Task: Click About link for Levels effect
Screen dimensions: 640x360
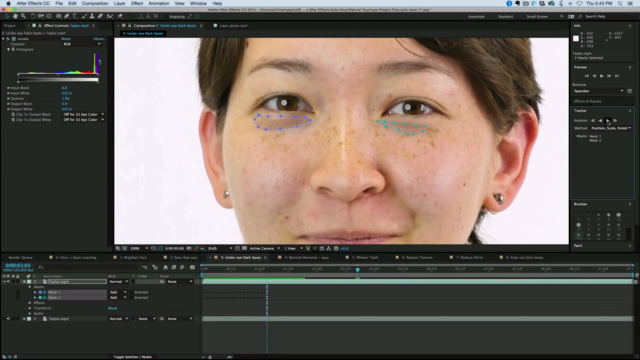Action: [99, 39]
